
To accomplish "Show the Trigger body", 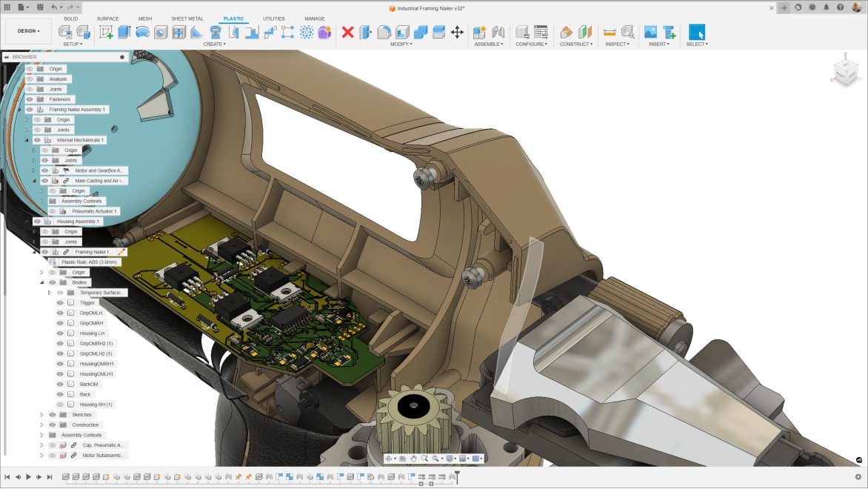I will pyautogui.click(x=59, y=302).
